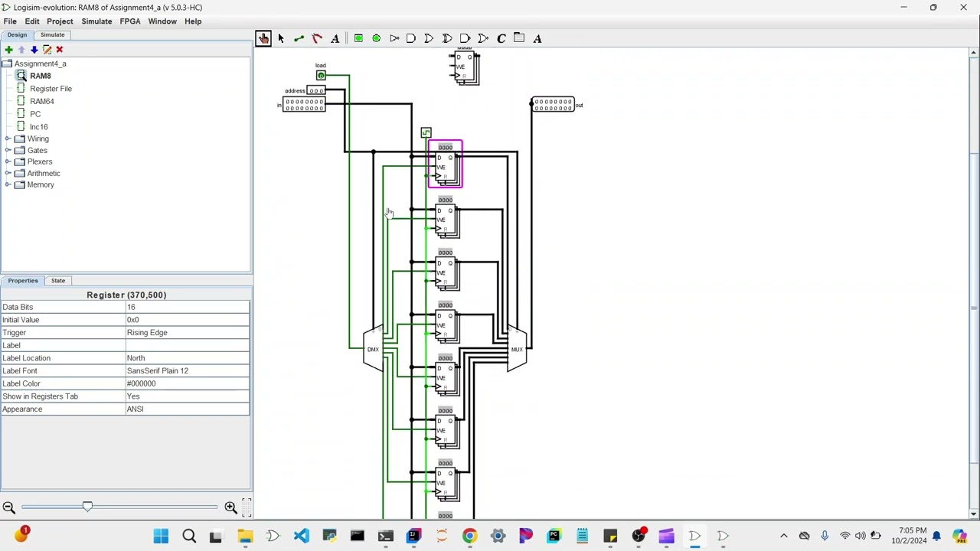
Task: Open the Simulate menu
Action: pos(96,21)
